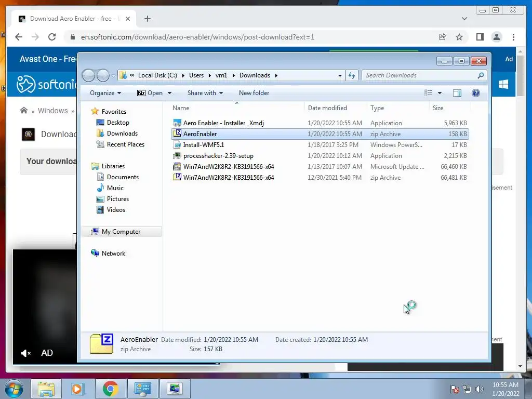Change view with the view icon button

coord(429,93)
